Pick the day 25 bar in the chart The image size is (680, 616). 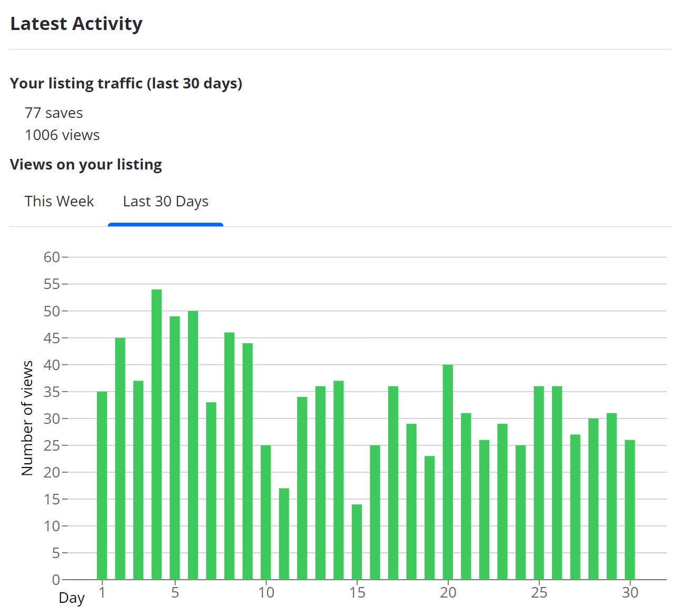coord(539,483)
